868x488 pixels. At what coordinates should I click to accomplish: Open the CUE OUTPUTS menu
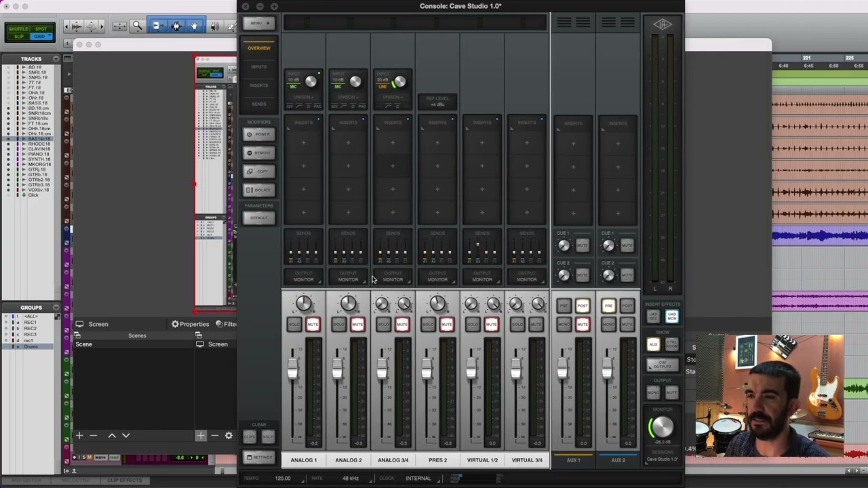click(663, 365)
